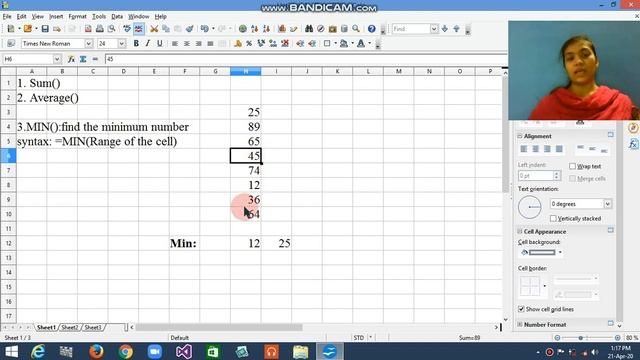This screenshot has width=640, height=360.
Task: Open the Chart icon
Action: (282, 29)
